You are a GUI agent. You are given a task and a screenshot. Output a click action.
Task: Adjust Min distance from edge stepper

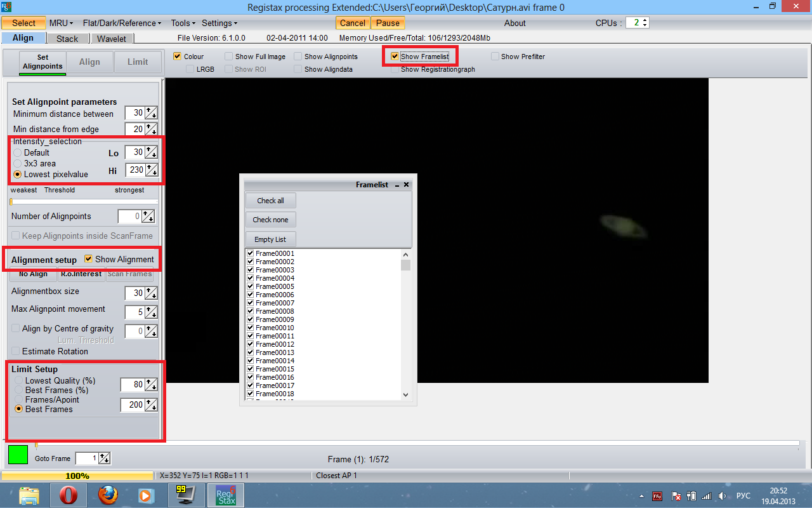click(151, 129)
